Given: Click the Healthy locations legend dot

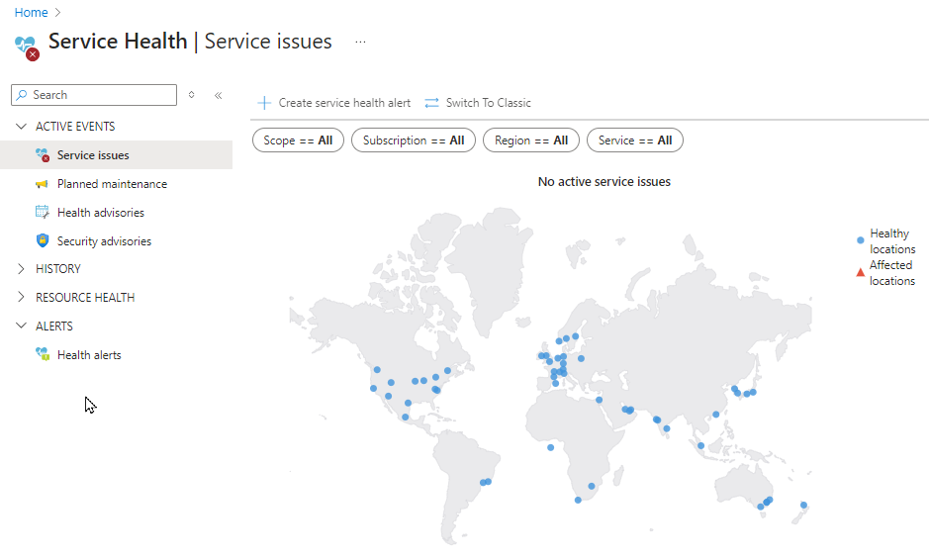Looking at the screenshot, I should coord(861,240).
